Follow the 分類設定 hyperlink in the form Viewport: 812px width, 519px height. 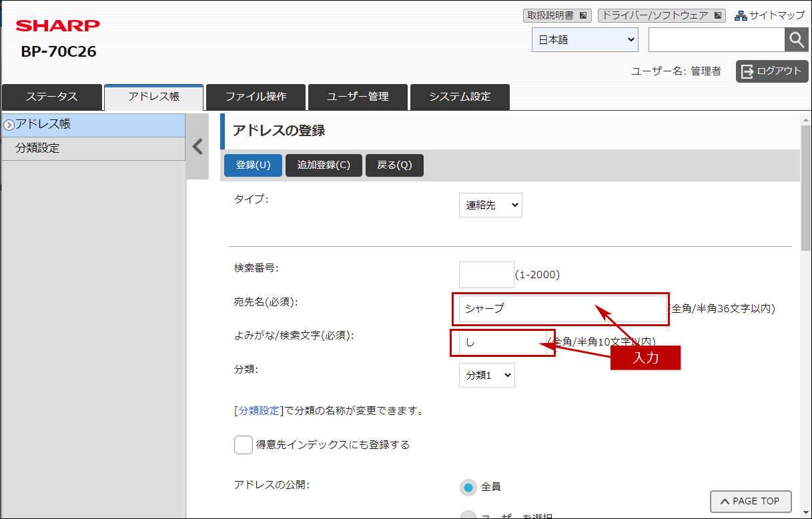tap(260, 411)
